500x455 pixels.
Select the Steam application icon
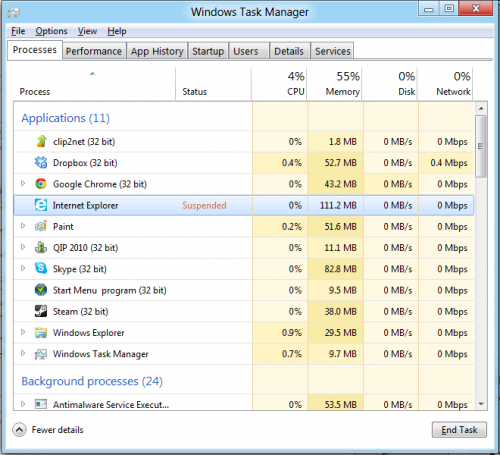41,311
